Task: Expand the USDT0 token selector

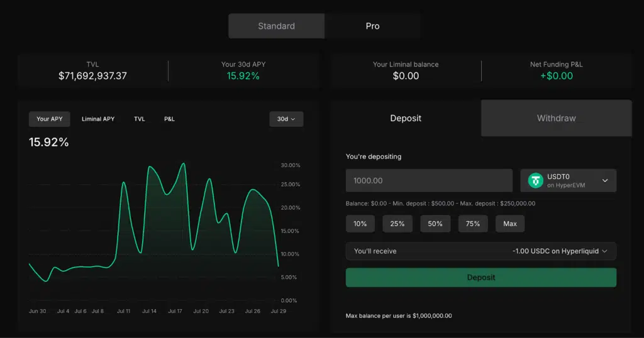Action: [x=604, y=181]
